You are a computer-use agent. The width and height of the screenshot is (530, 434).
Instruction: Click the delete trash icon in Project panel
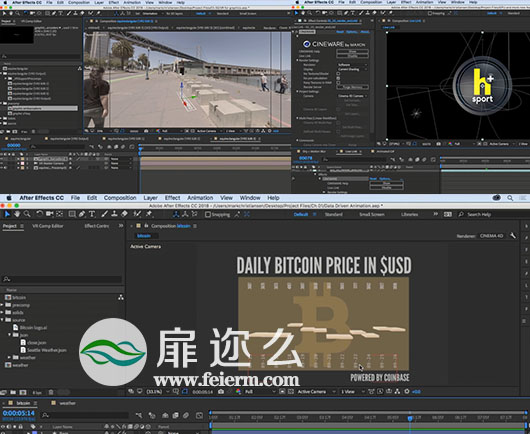pyautogui.click(x=51, y=392)
